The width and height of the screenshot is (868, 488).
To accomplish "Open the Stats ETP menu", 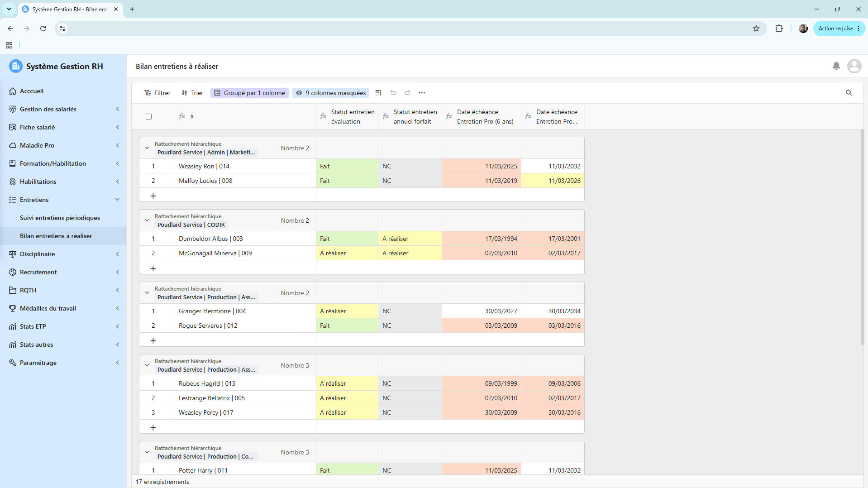I will [x=63, y=326].
